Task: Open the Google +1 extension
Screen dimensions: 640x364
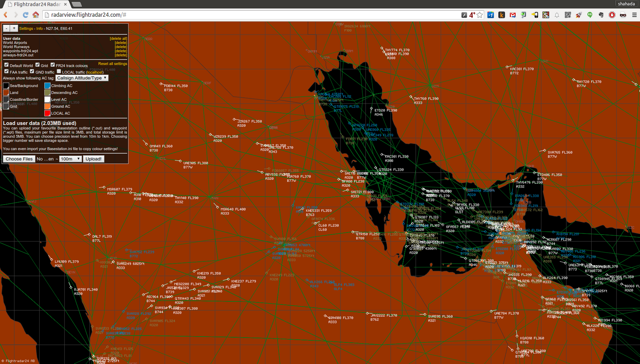Action: point(491,15)
